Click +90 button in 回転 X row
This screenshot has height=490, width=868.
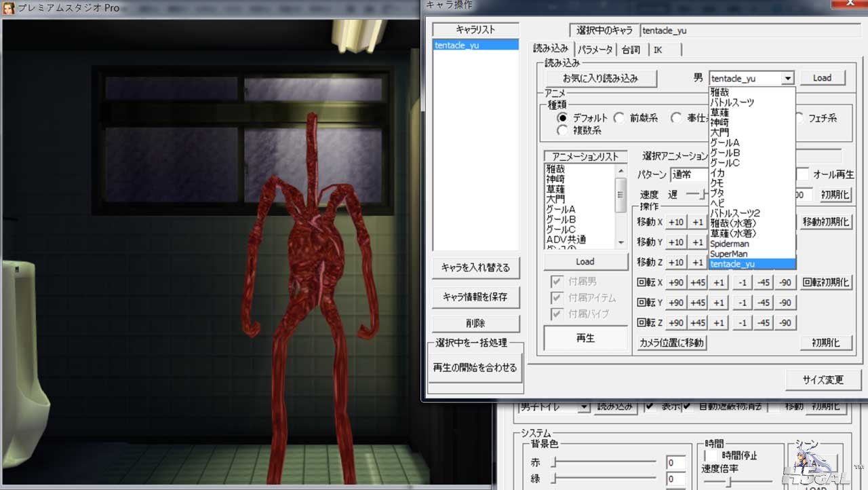click(x=676, y=282)
